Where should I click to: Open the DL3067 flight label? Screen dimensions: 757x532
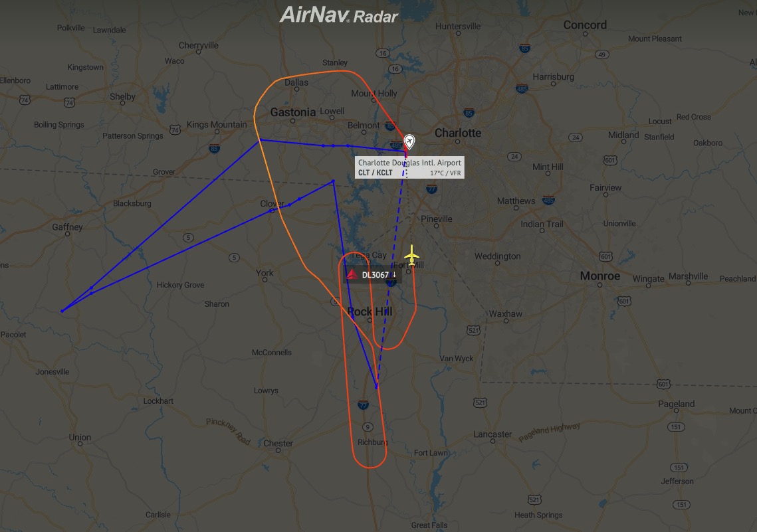pyautogui.click(x=372, y=275)
